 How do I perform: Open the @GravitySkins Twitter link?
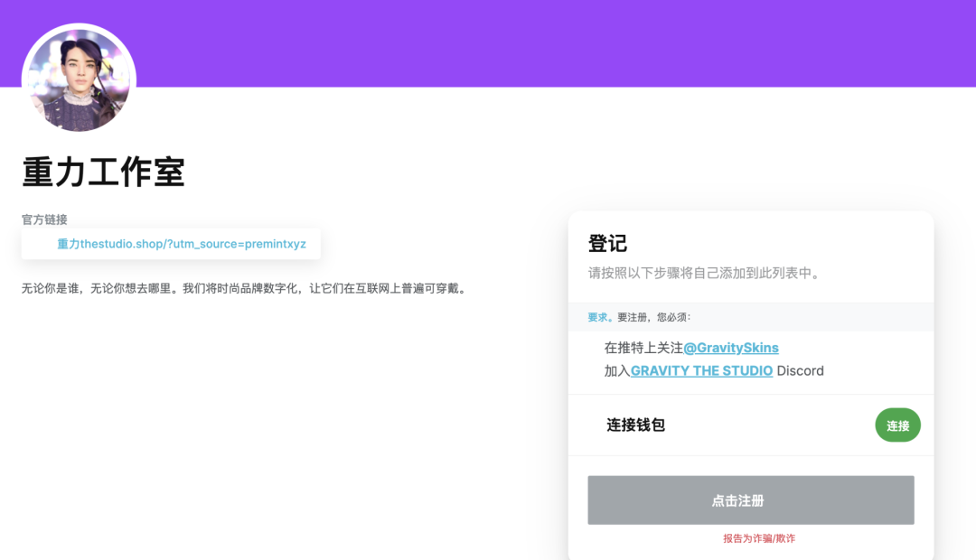tap(731, 348)
